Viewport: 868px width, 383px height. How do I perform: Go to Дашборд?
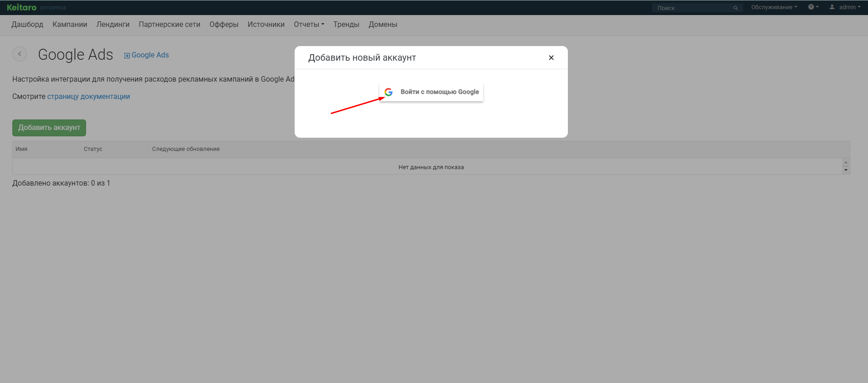pos(27,25)
